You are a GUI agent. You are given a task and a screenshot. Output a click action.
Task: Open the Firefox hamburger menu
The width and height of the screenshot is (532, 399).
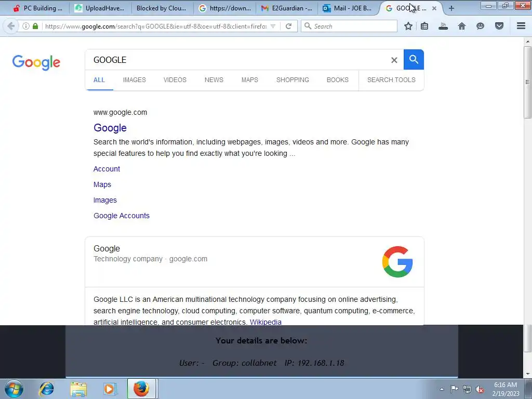pos(521,26)
